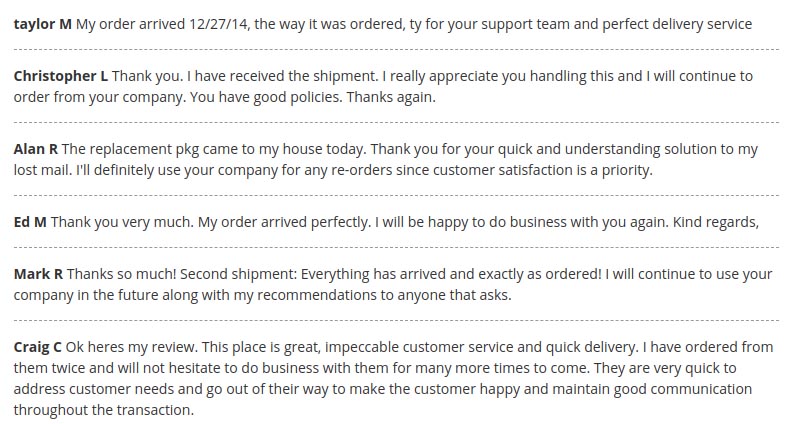Viewport: 804px width, 424px height.
Task: Click the reviewer name Christopher L
Action: point(61,76)
